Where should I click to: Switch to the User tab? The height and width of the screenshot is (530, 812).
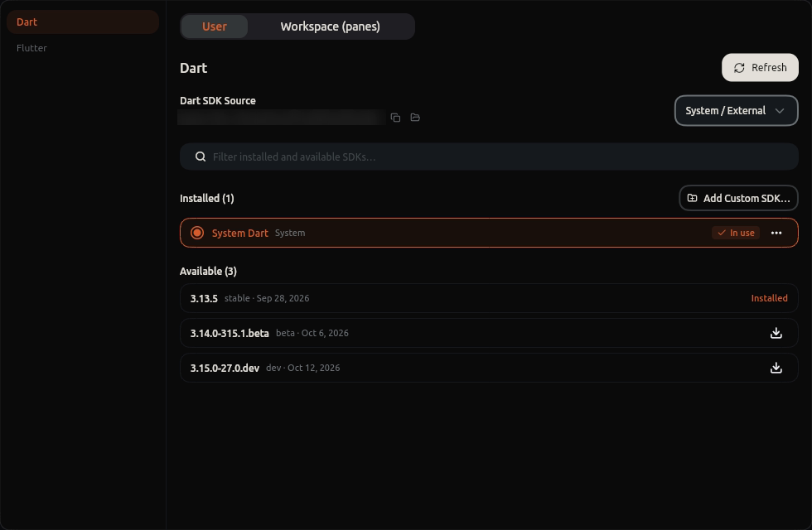215,26
